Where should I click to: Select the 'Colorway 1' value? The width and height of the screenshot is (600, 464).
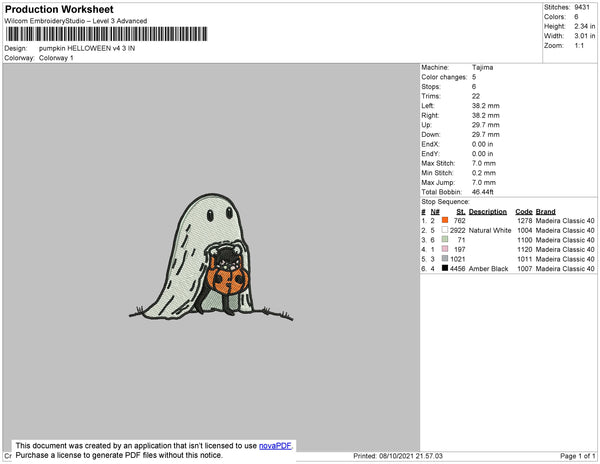tap(56, 58)
